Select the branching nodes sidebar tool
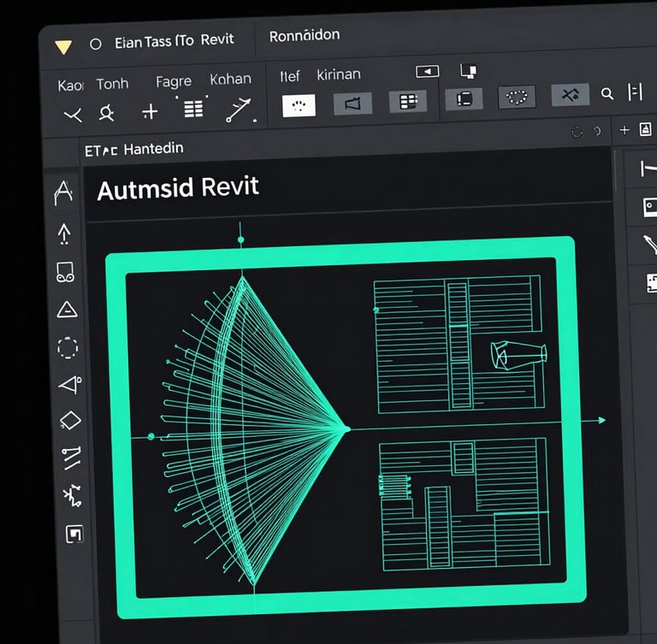Image resolution: width=657 pixels, height=644 pixels. [72, 496]
